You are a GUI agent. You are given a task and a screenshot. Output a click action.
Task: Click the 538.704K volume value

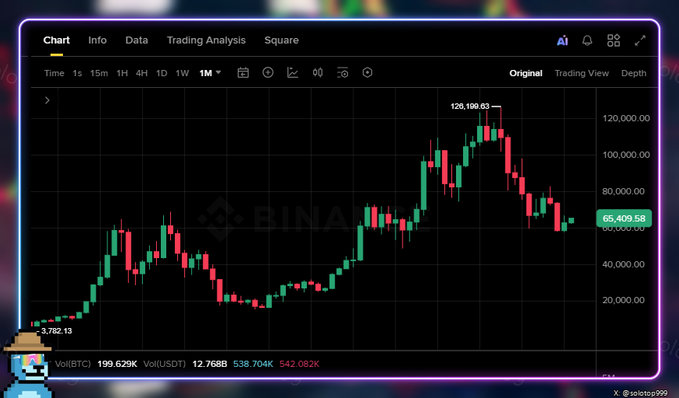253,364
